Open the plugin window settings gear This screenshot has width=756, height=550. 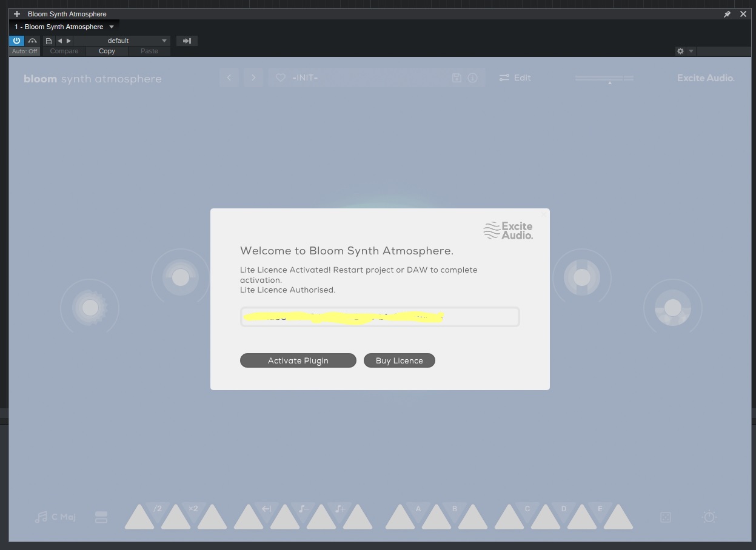coord(680,51)
